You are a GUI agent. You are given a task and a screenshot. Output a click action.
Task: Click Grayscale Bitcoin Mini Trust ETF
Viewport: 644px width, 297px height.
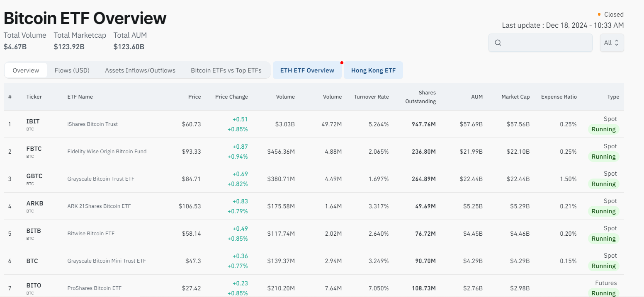pyautogui.click(x=107, y=261)
